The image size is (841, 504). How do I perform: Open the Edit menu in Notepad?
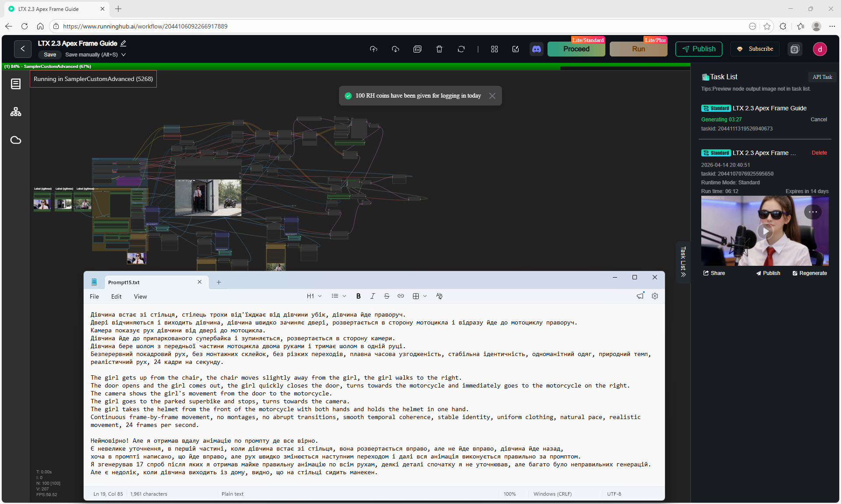pyautogui.click(x=116, y=296)
